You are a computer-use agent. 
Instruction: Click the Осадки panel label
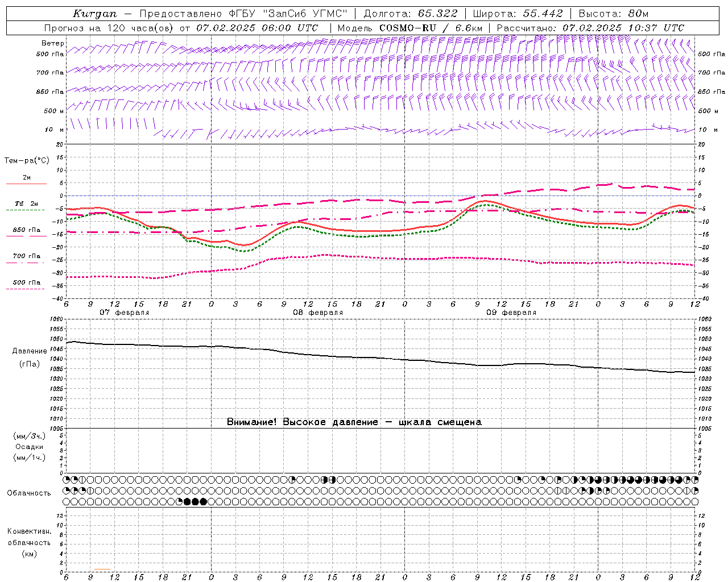[x=30, y=447]
